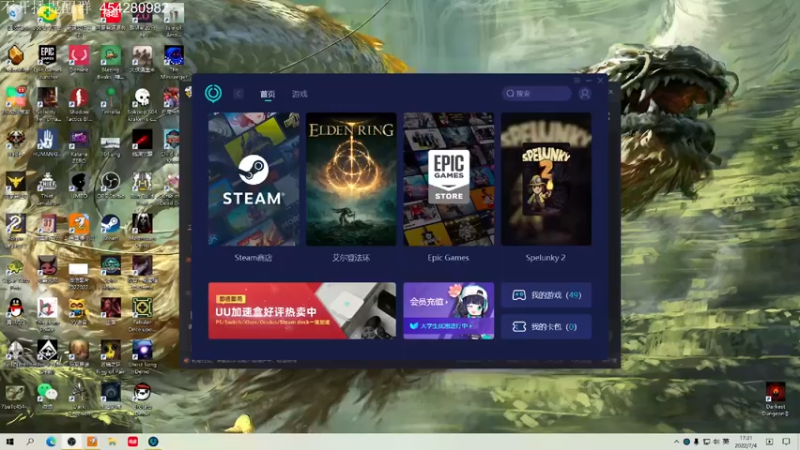Click the UU accelerator logo icon
The height and width of the screenshot is (450, 800).
pyautogui.click(x=213, y=93)
